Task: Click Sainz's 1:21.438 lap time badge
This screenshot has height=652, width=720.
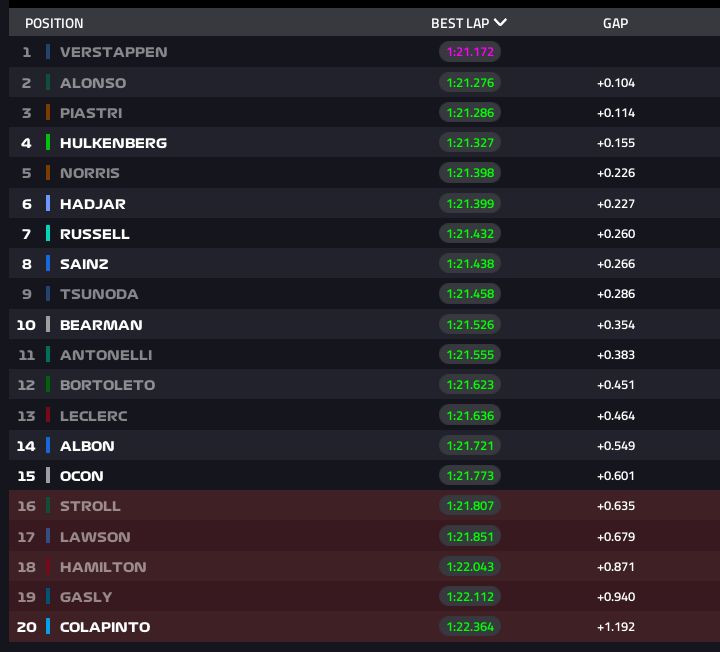Action: coord(470,264)
